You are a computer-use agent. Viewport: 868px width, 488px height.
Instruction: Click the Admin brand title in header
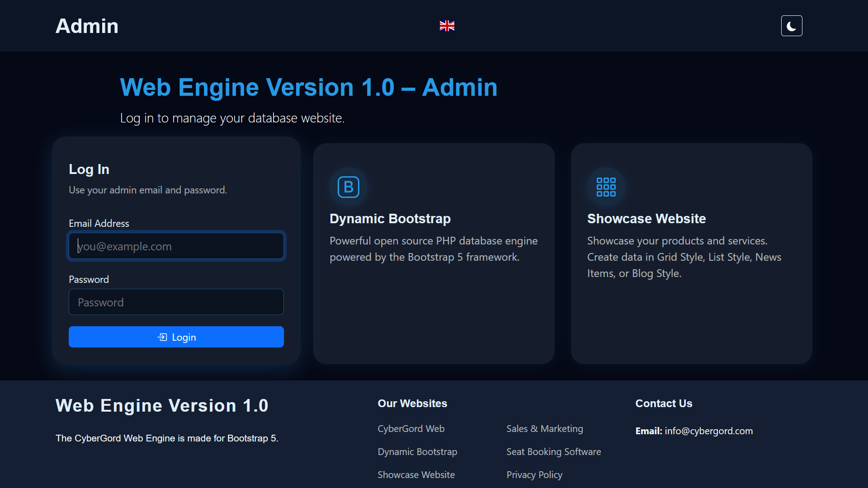click(87, 26)
